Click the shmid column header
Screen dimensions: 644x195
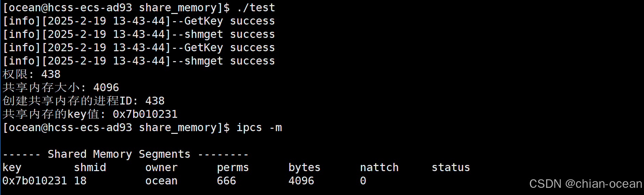[90, 168]
